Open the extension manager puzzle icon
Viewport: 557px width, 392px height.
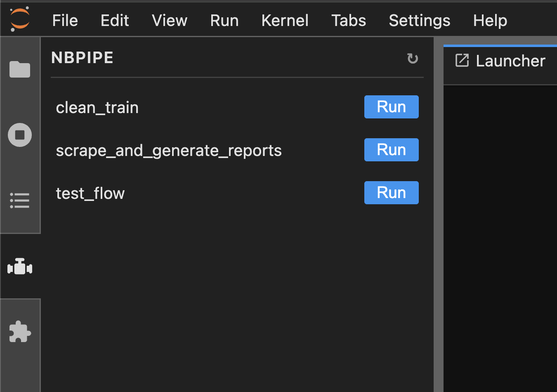[x=20, y=332]
